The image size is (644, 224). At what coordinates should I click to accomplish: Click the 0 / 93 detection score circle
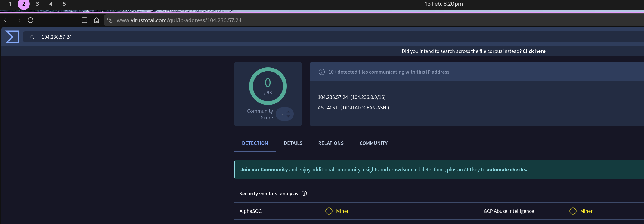pyautogui.click(x=268, y=86)
